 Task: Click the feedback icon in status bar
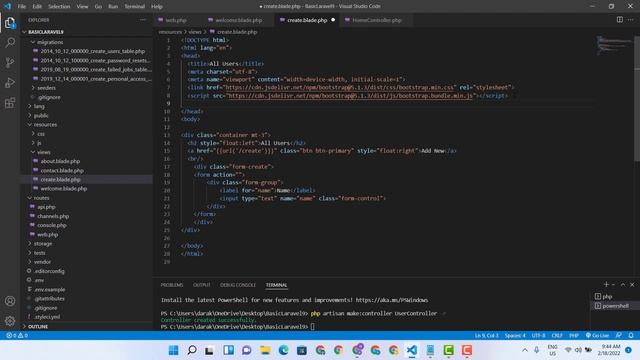(x=619, y=336)
